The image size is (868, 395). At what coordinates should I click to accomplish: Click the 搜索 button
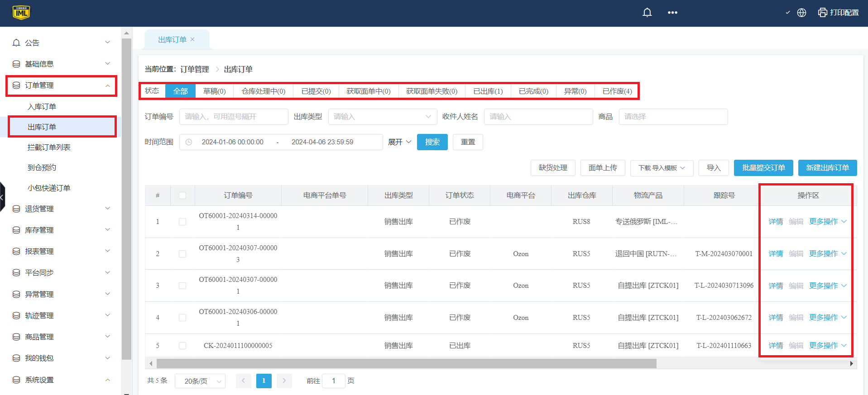coord(432,142)
